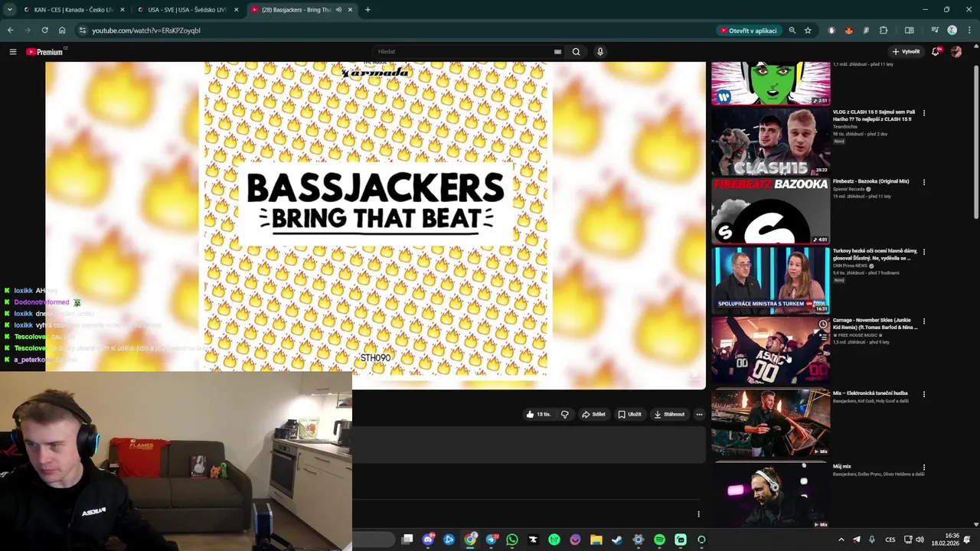Open options for VLOG z CLASH 15 video

click(x=924, y=113)
